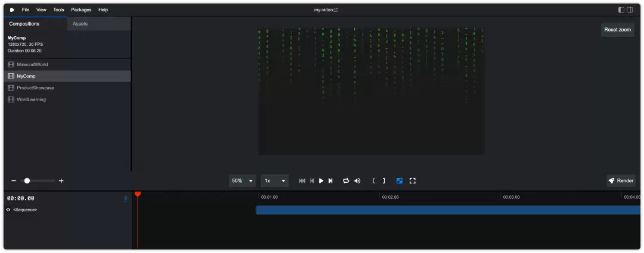The height and width of the screenshot is (253, 644).
Task: Click the 00:03.00 timeline tick label
Action: coord(512,197)
